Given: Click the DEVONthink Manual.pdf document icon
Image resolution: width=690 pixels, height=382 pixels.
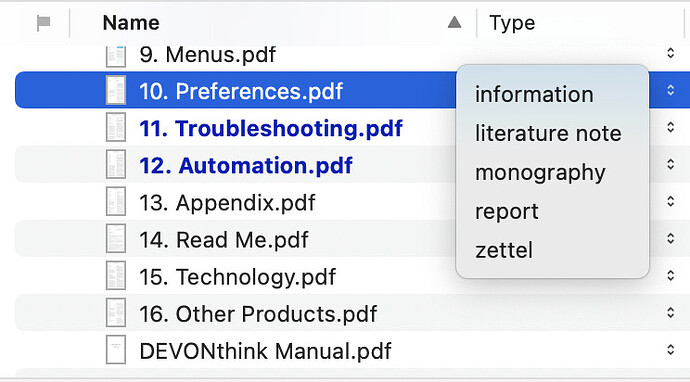Looking at the screenshot, I should click(116, 350).
